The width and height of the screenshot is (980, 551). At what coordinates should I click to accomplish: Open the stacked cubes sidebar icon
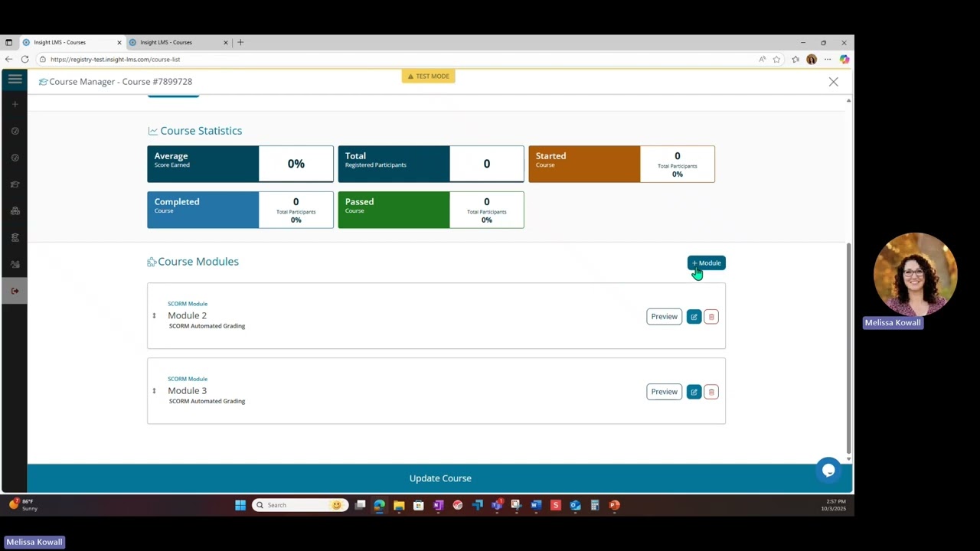[15, 211]
